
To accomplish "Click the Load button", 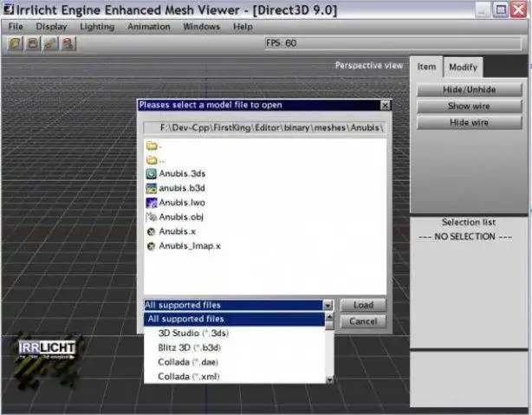I will (x=363, y=305).
